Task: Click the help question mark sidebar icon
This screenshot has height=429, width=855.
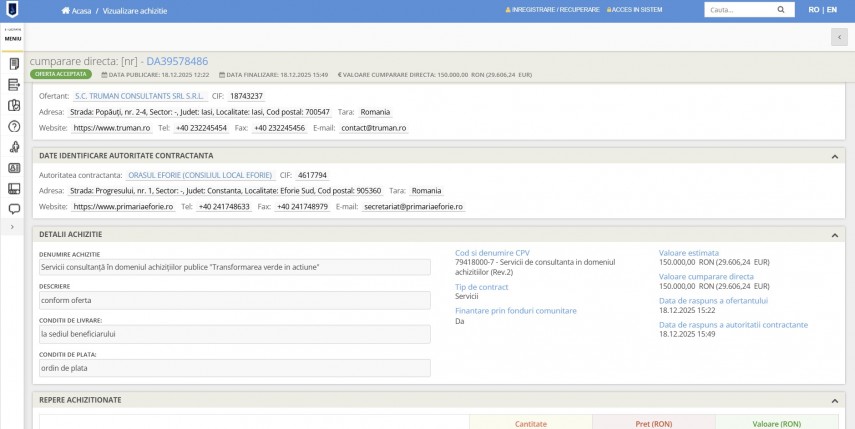Action: click(14, 127)
